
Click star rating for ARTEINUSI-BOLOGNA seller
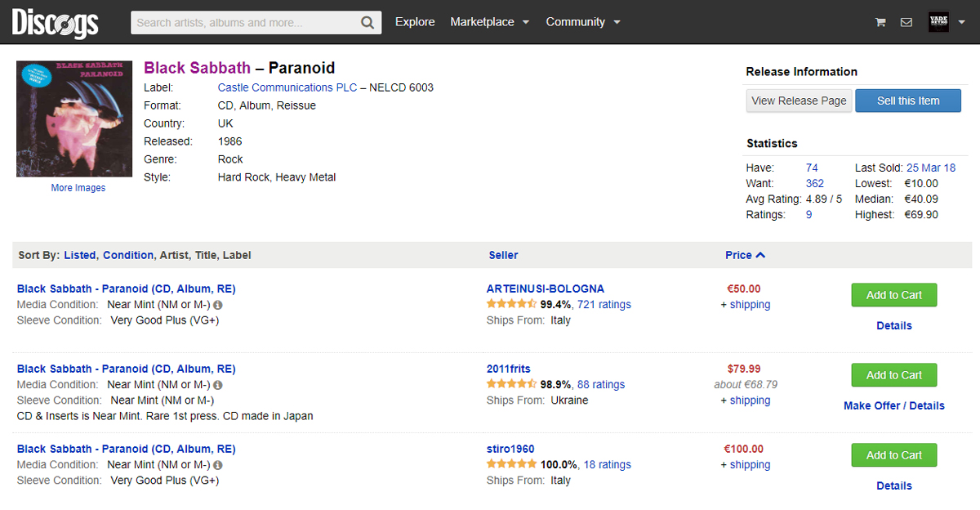pyautogui.click(x=511, y=304)
